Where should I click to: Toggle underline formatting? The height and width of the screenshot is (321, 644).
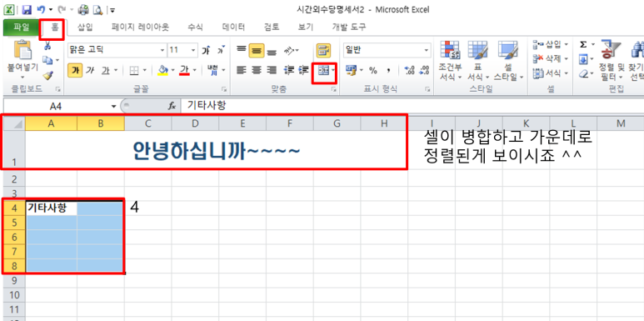[x=106, y=70]
